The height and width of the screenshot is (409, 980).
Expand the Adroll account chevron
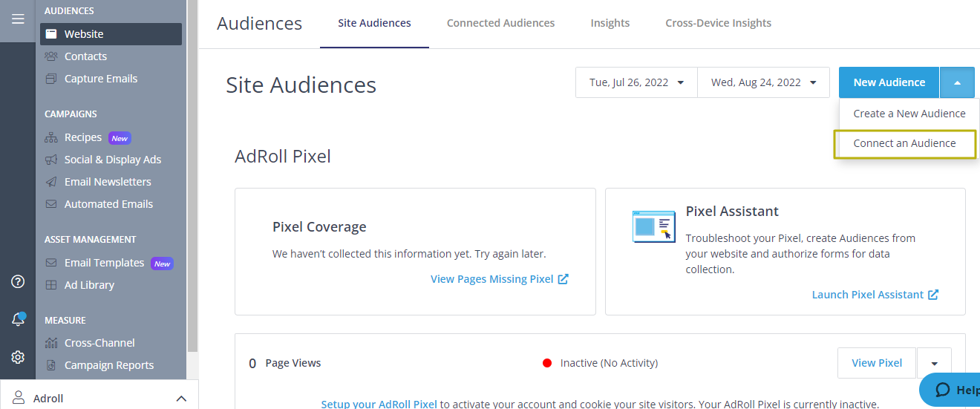coord(181,399)
